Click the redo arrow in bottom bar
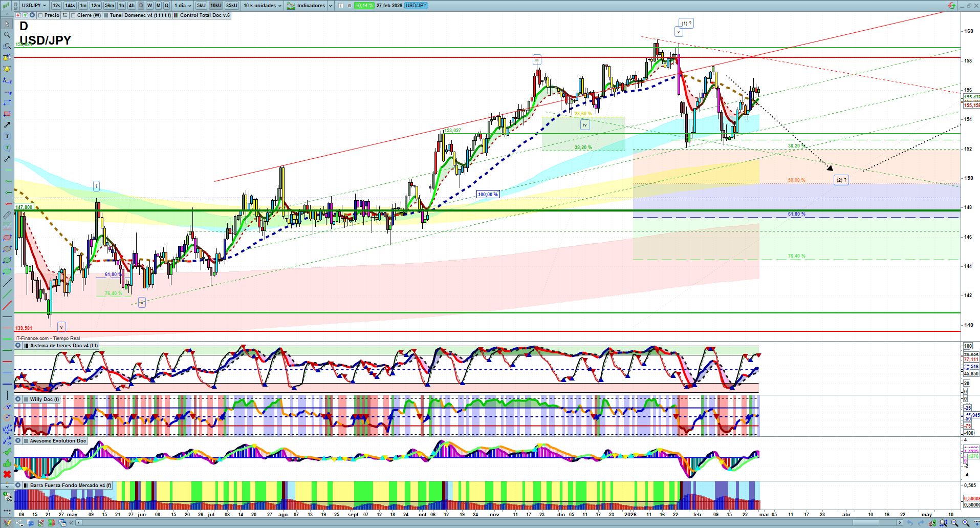Screen dimensions: 980x528 pyautogui.click(x=921, y=523)
